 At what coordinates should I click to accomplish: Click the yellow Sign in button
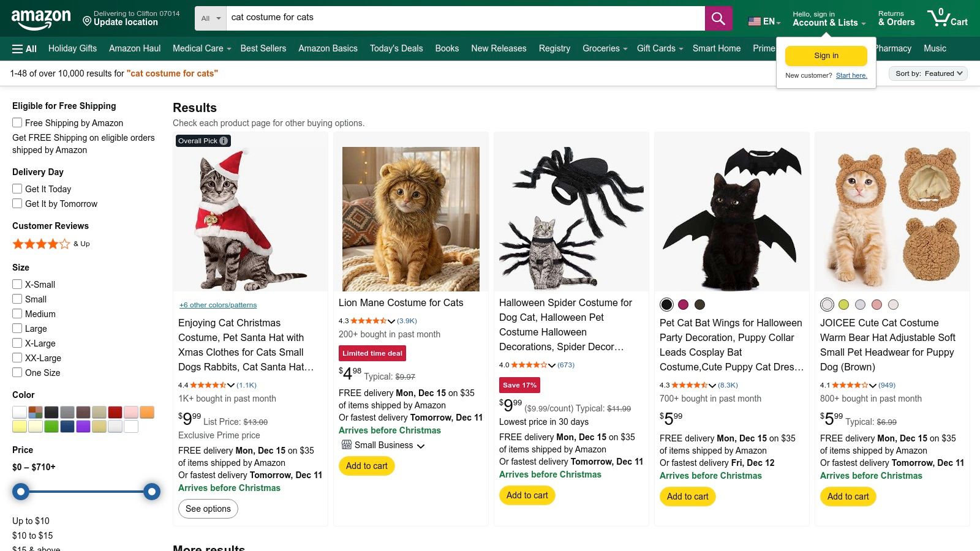point(826,55)
